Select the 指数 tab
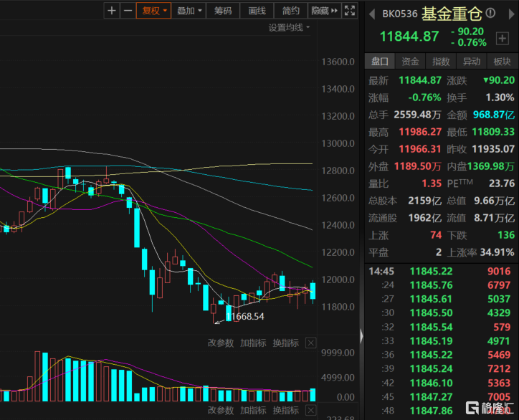 click(x=441, y=61)
